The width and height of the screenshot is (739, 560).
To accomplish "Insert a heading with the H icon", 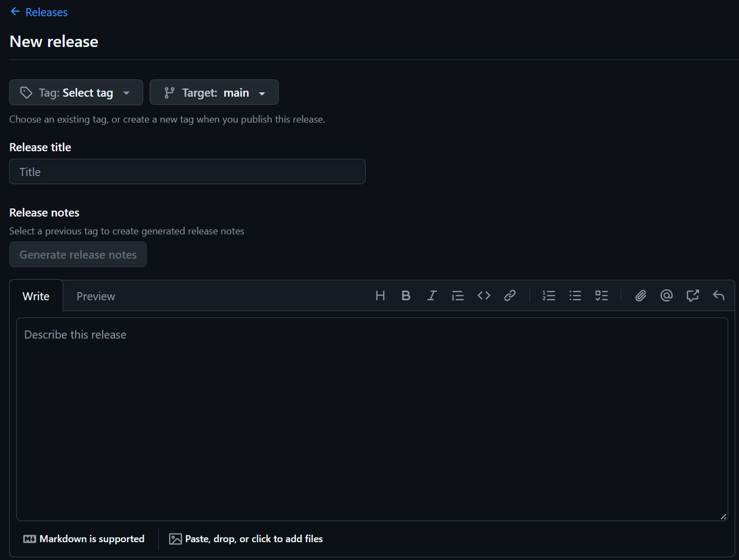I will point(380,295).
